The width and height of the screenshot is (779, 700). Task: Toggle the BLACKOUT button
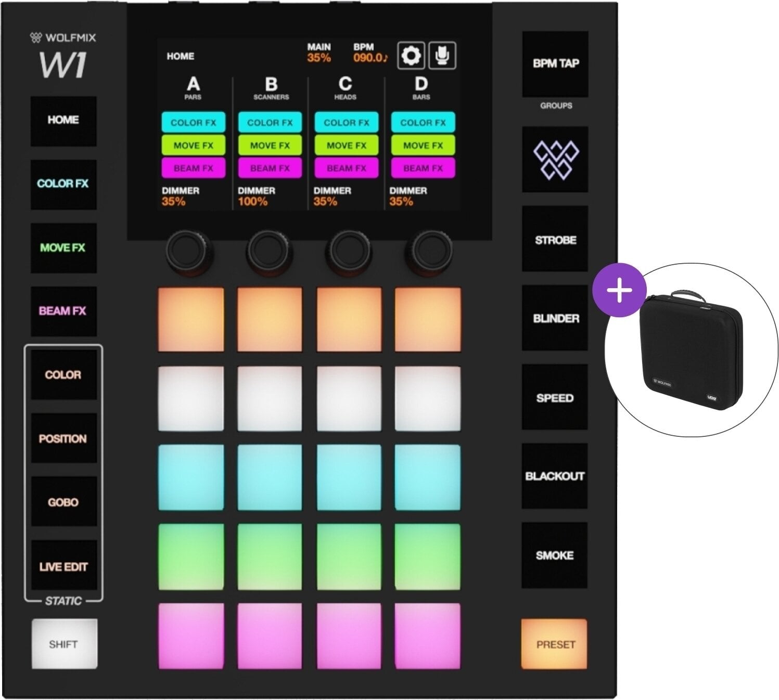(555, 476)
